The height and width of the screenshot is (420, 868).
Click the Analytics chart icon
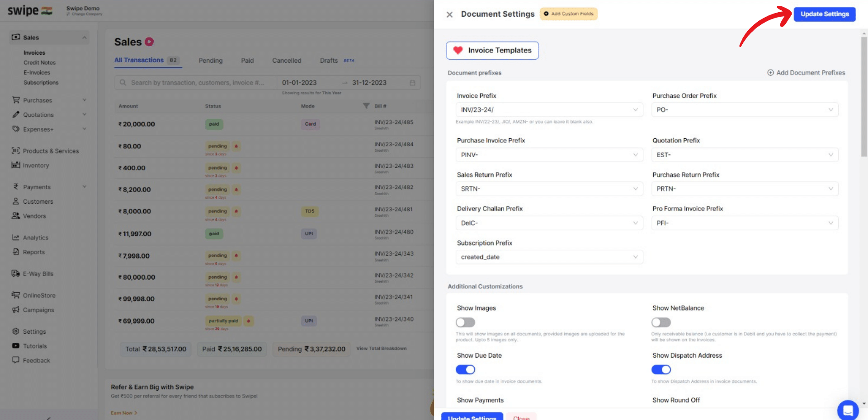16,237
